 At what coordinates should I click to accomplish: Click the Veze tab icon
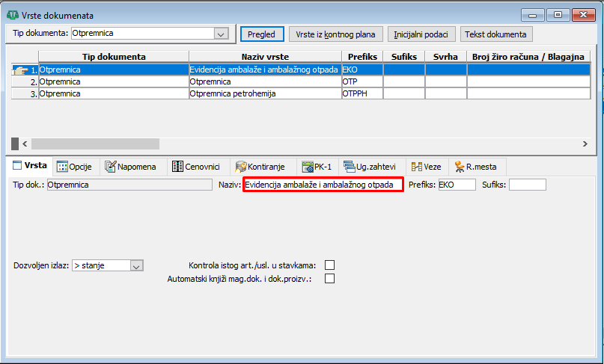pyautogui.click(x=416, y=167)
